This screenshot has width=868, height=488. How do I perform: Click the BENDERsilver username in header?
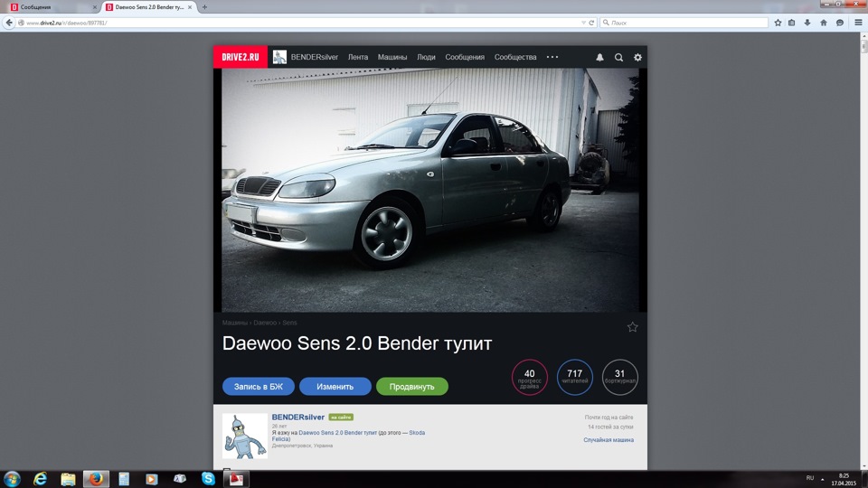[315, 57]
